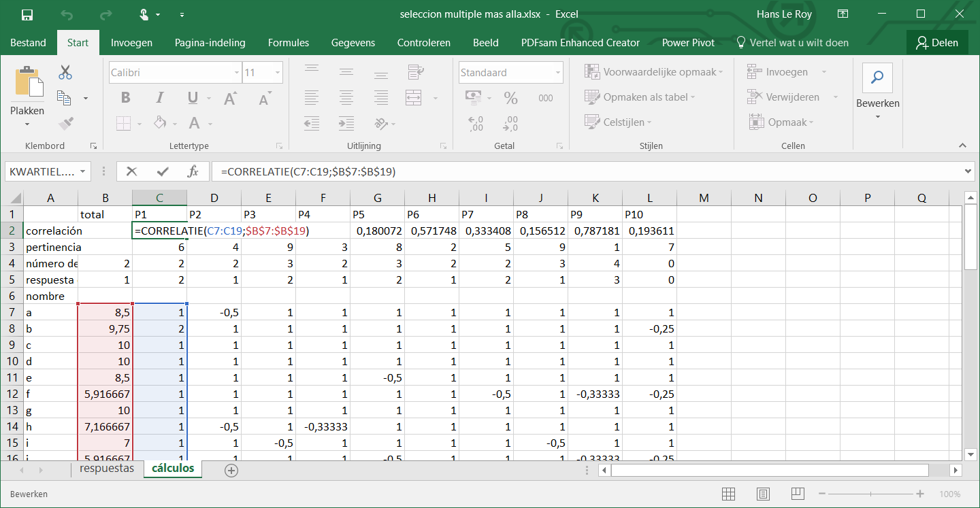The image size is (980, 508).
Task: Open the Formules ribbon tab
Action: click(x=288, y=43)
